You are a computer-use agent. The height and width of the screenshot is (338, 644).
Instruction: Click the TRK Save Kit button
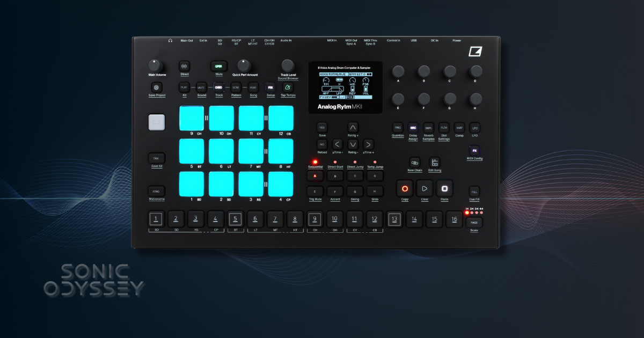click(x=157, y=159)
